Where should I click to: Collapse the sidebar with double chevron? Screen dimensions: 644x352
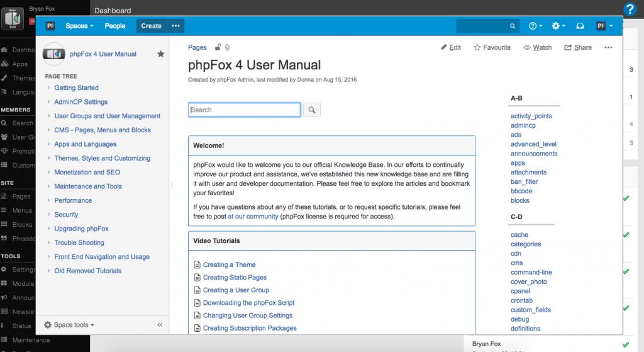(x=160, y=325)
